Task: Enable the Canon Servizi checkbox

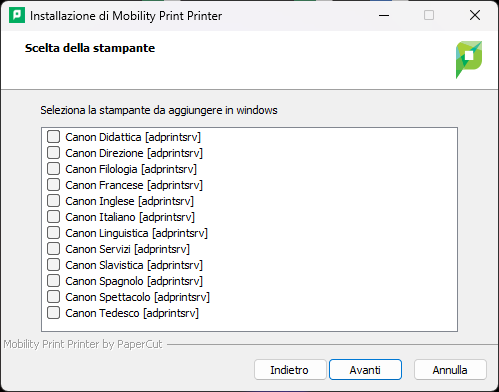Action: (53, 249)
